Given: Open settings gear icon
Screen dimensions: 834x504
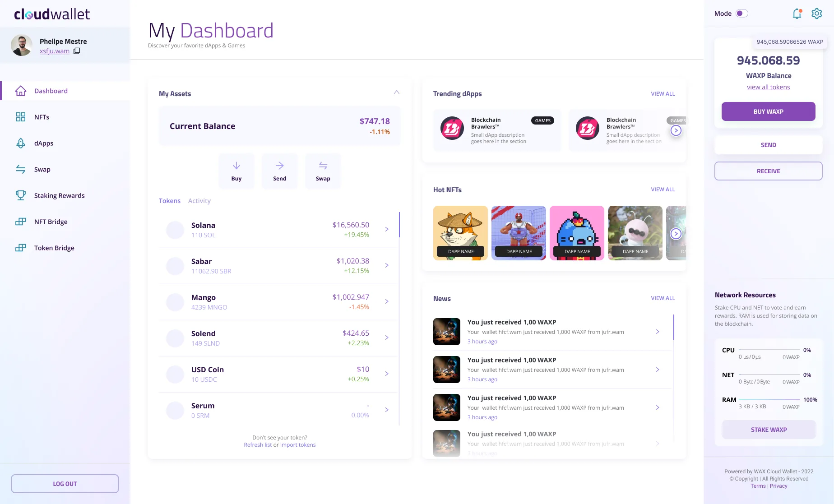Looking at the screenshot, I should 817,14.
